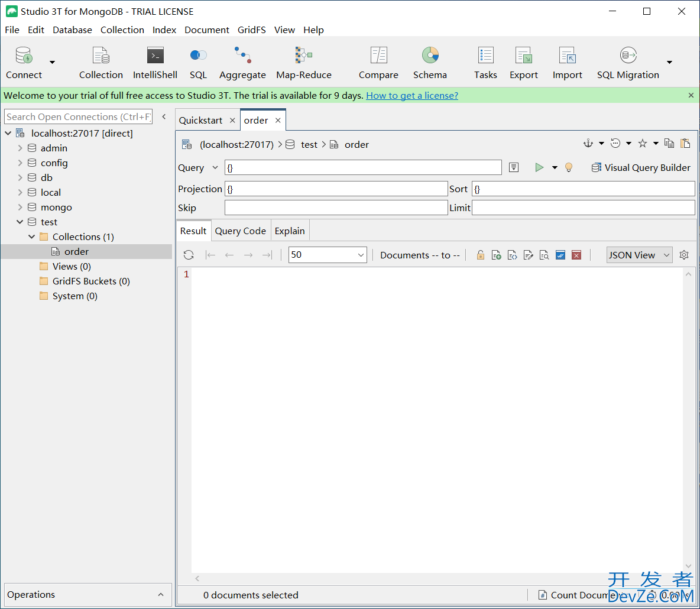Open the 'How to get a license?' link
The height and width of the screenshot is (609, 700).
click(412, 96)
